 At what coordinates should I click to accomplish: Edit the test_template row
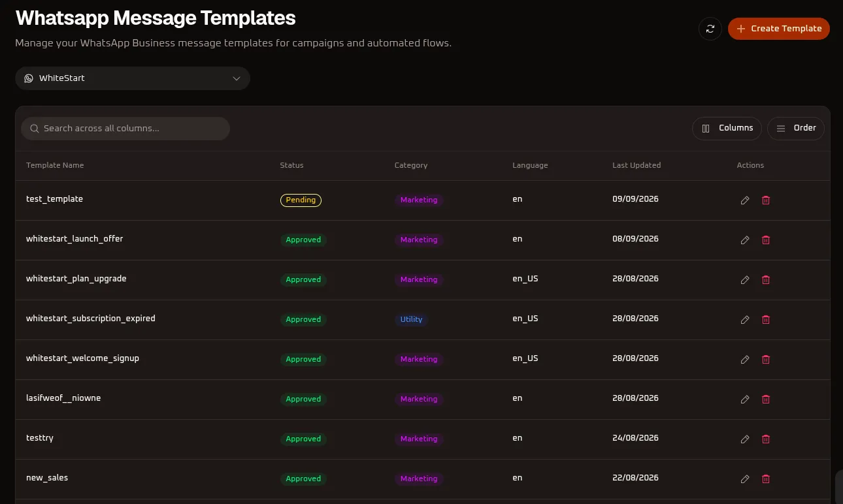(x=745, y=200)
